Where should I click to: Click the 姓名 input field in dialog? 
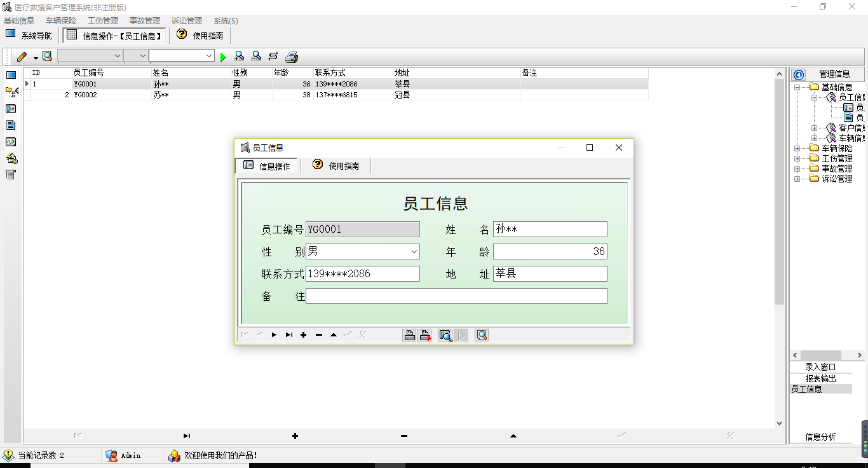pos(550,229)
